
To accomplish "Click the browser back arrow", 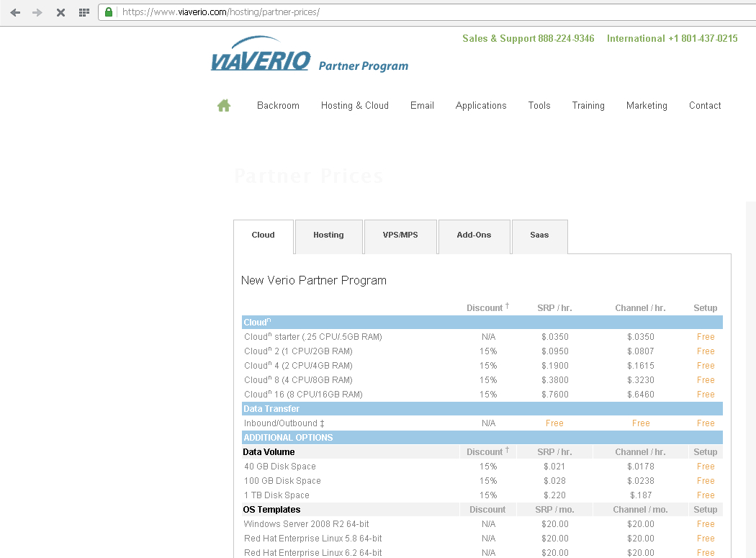I will point(15,12).
